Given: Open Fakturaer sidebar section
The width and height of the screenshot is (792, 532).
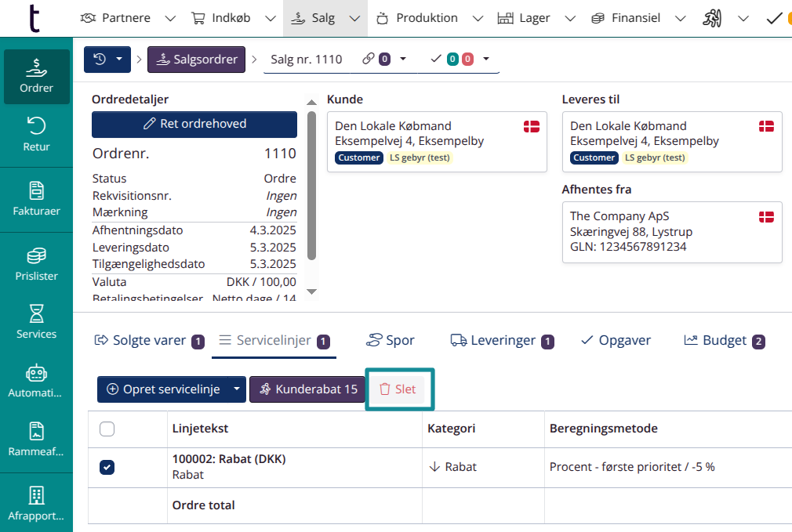Looking at the screenshot, I should tap(36, 199).
